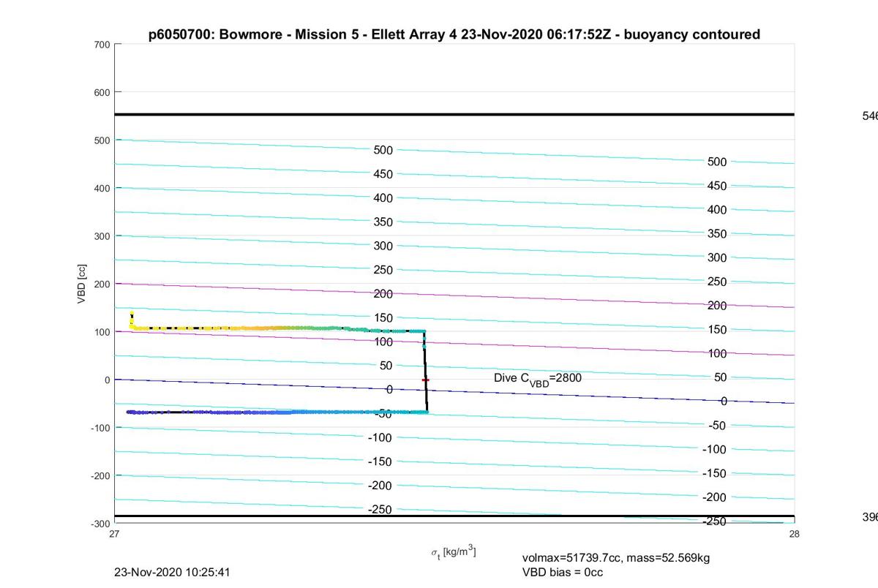Select the central contour label -250
The height and width of the screenshot is (588, 878).
(381, 509)
